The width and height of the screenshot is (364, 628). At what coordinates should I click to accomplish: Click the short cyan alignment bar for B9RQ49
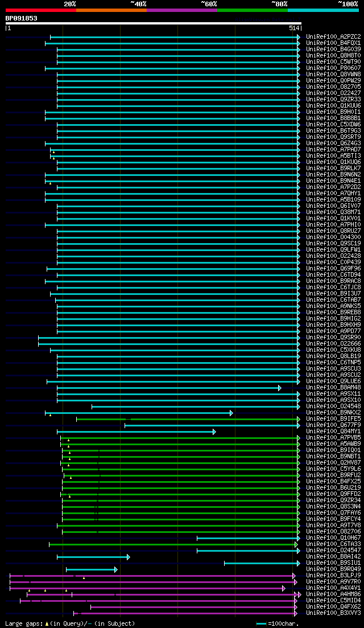click(x=91, y=569)
